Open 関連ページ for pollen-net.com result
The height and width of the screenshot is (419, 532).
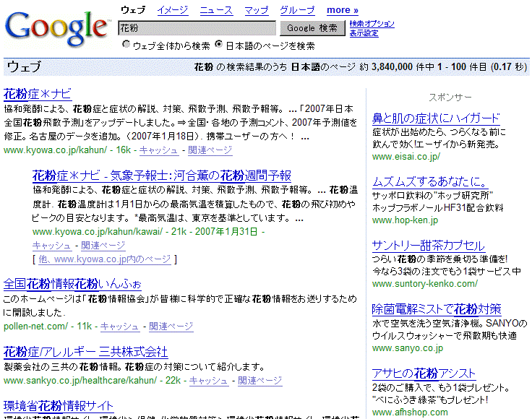[x=171, y=327]
